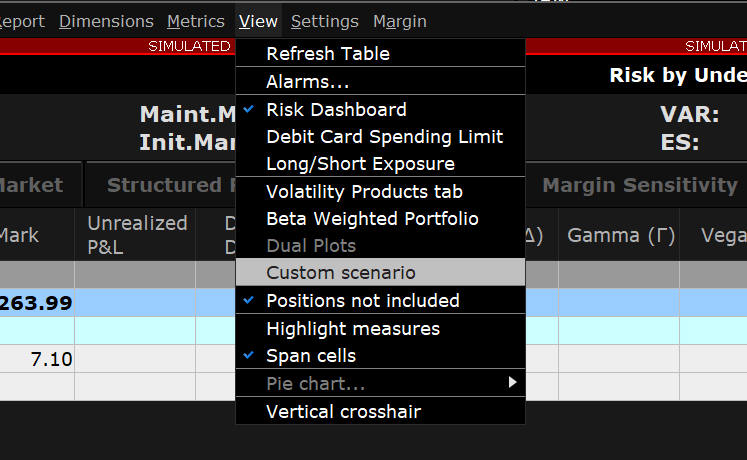
Task: Enable Highlight measures option
Action: [x=352, y=328]
